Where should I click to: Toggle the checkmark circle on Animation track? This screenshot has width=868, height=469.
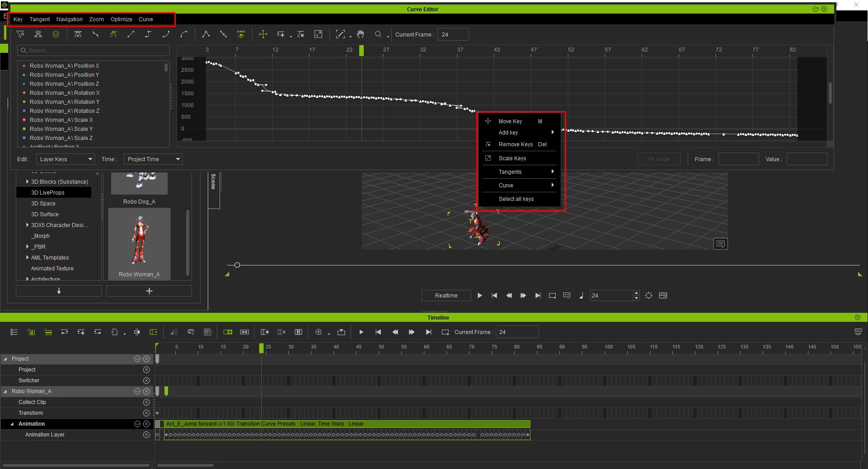click(x=137, y=424)
